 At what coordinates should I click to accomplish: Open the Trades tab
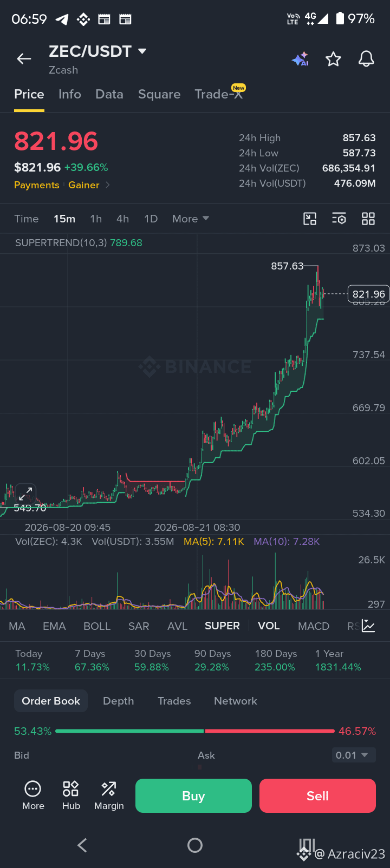pyautogui.click(x=174, y=701)
